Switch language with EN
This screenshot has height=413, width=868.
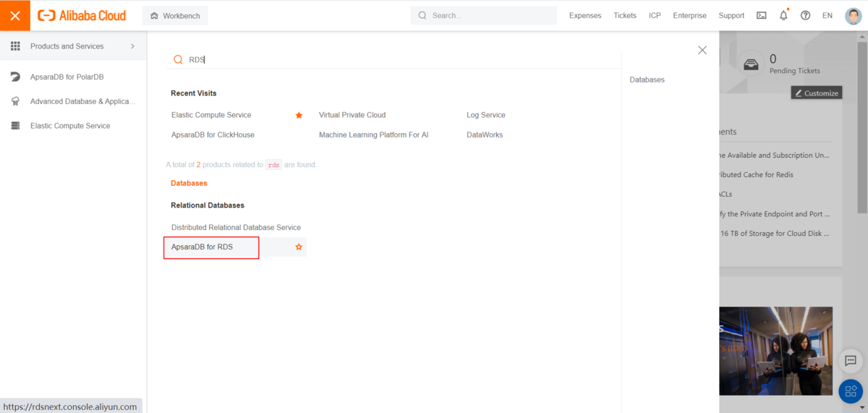827,15
